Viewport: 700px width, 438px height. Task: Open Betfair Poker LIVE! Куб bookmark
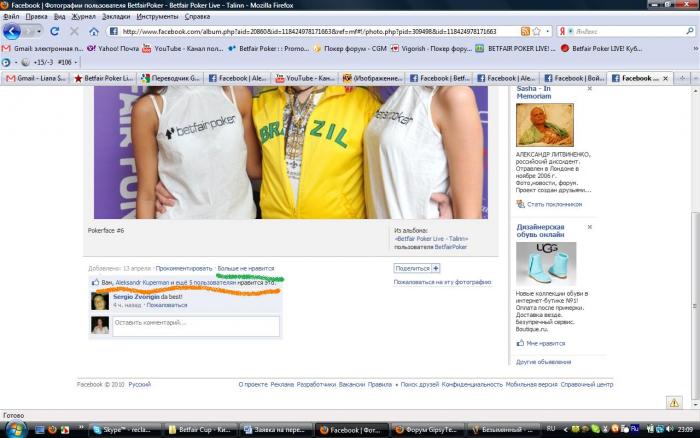(601, 48)
